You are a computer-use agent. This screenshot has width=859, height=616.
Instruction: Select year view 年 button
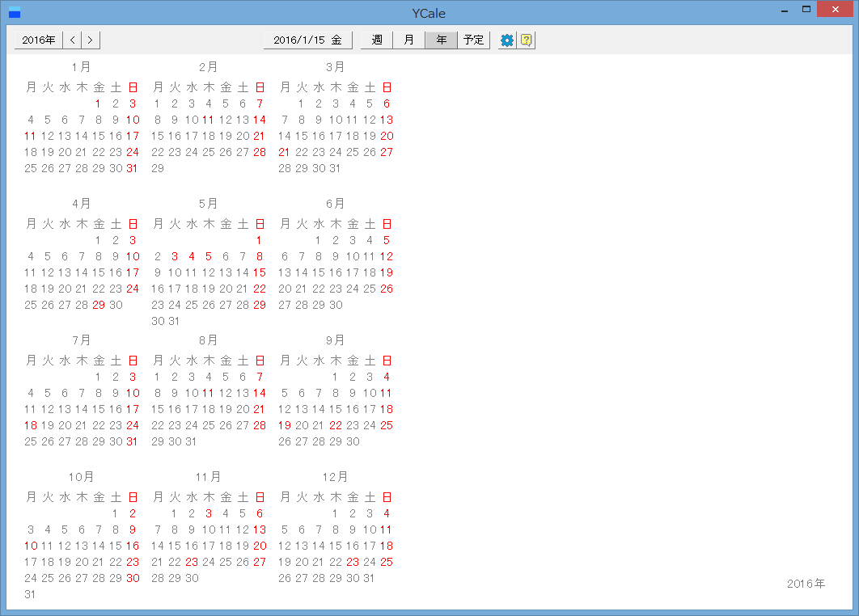[441, 40]
